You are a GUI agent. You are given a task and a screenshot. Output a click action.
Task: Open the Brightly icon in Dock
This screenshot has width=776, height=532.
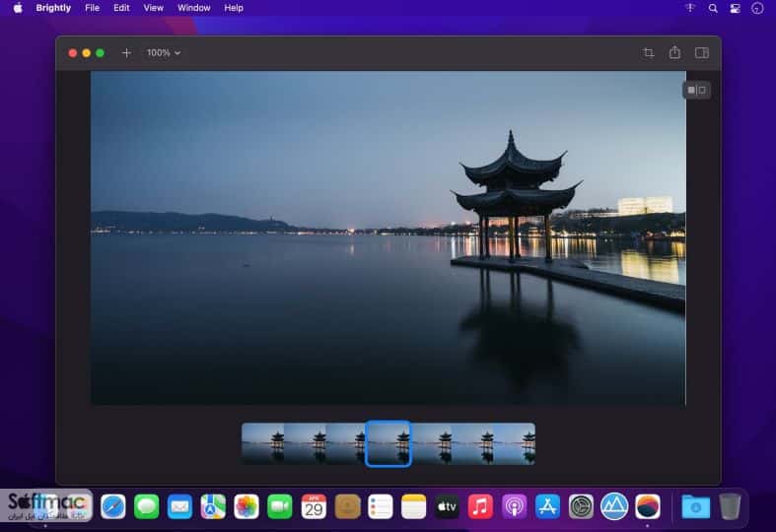click(648, 506)
